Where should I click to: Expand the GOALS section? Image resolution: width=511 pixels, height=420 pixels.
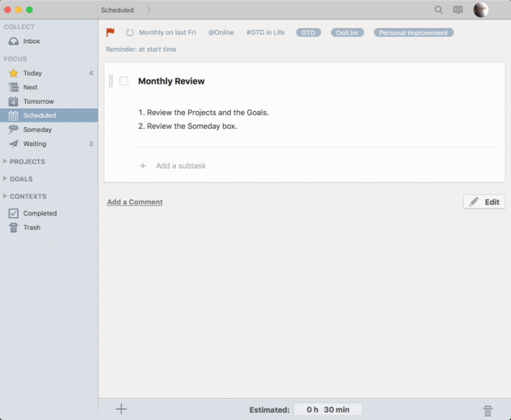(5, 178)
